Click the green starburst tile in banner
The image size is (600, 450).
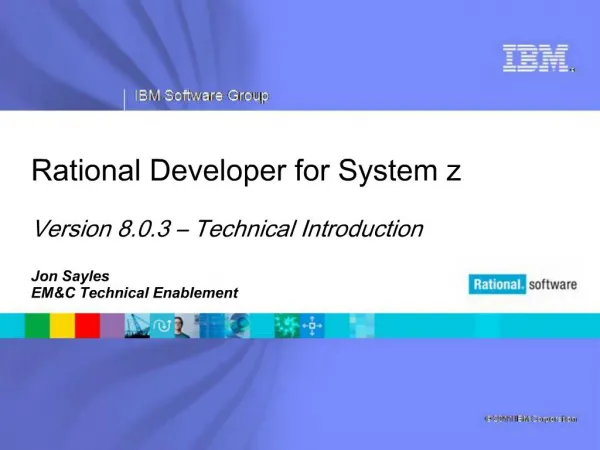pos(287,326)
